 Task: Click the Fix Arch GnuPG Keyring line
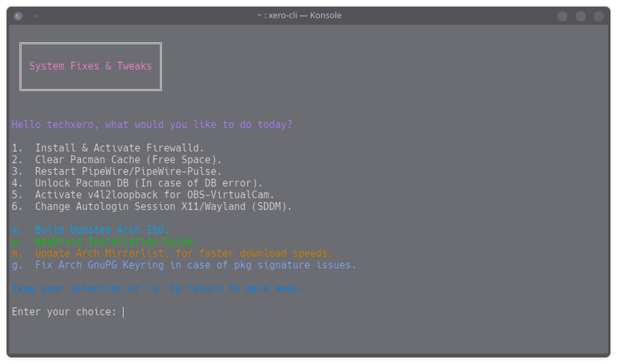click(x=195, y=265)
